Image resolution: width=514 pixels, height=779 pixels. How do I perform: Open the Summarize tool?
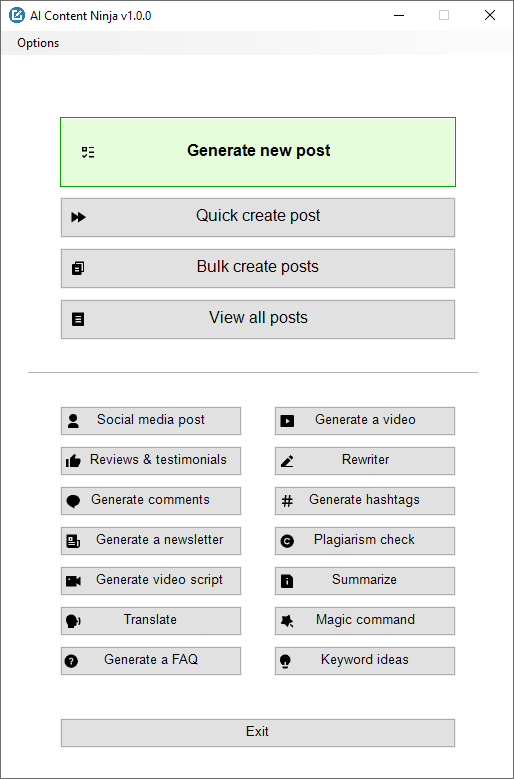(365, 581)
